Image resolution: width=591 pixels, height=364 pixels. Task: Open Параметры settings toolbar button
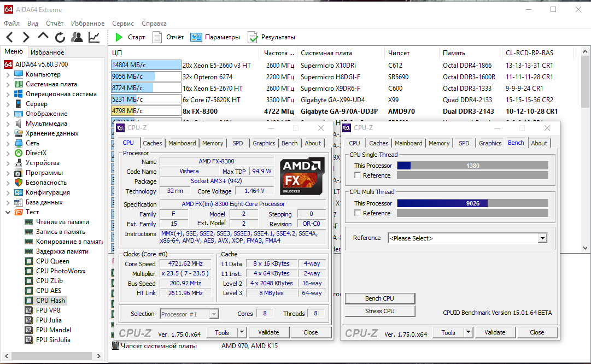click(x=215, y=37)
